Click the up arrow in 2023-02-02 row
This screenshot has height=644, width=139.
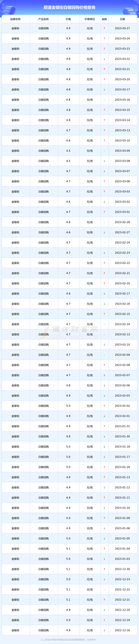click(104, 406)
